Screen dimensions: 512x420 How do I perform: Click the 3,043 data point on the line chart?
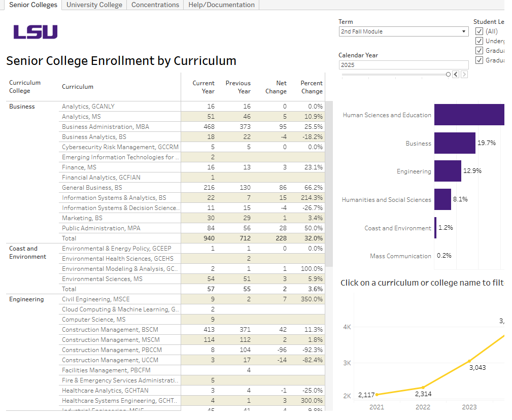[469, 362]
